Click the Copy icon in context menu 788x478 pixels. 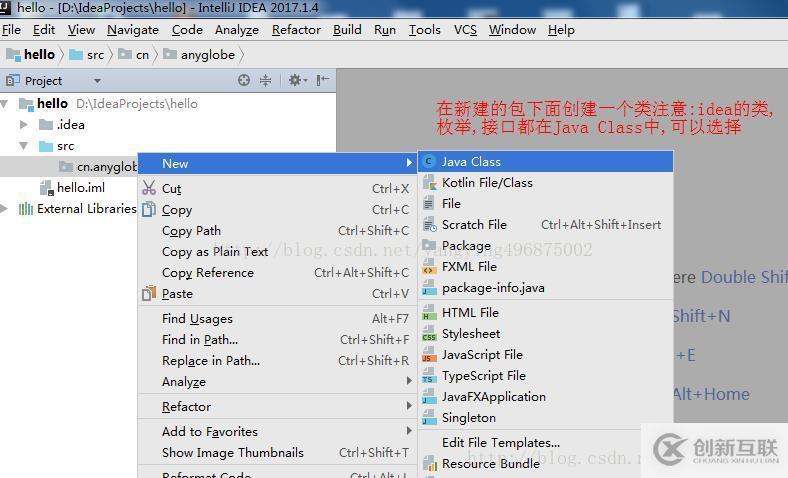click(149, 209)
